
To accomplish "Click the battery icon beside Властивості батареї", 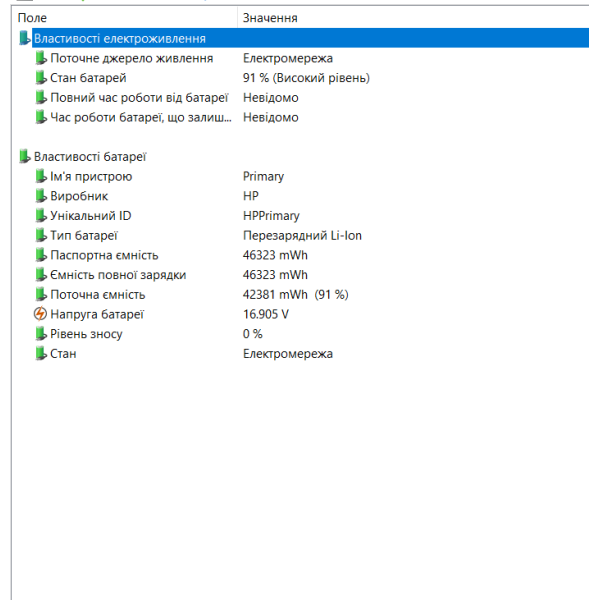I will click(24, 157).
